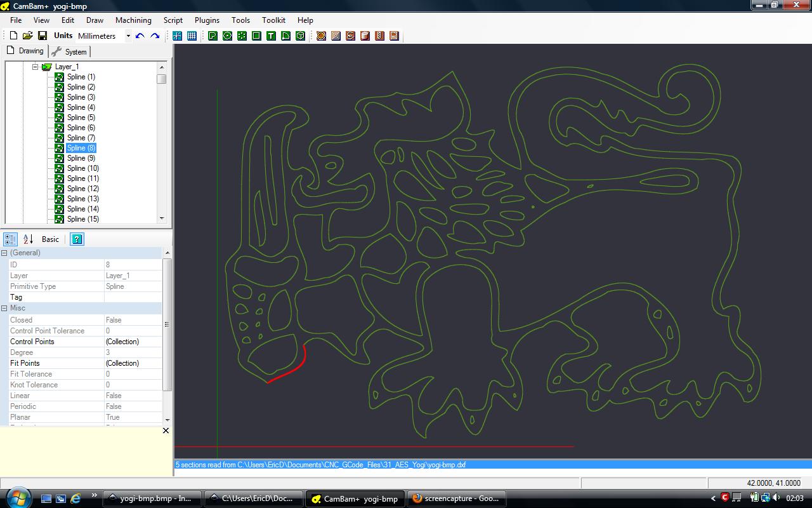This screenshot has height=508, width=812.
Task: Click the Save file icon
Action: [x=43, y=36]
